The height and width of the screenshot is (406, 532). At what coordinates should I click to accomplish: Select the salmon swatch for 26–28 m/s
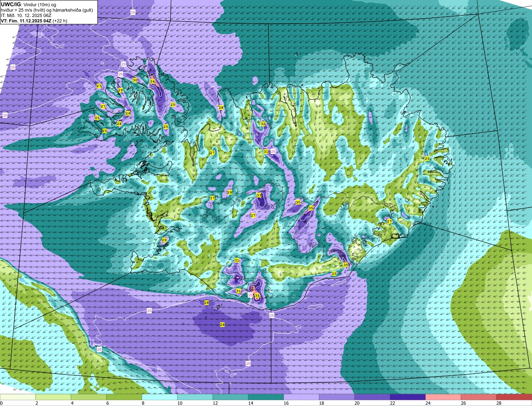tap(479, 397)
